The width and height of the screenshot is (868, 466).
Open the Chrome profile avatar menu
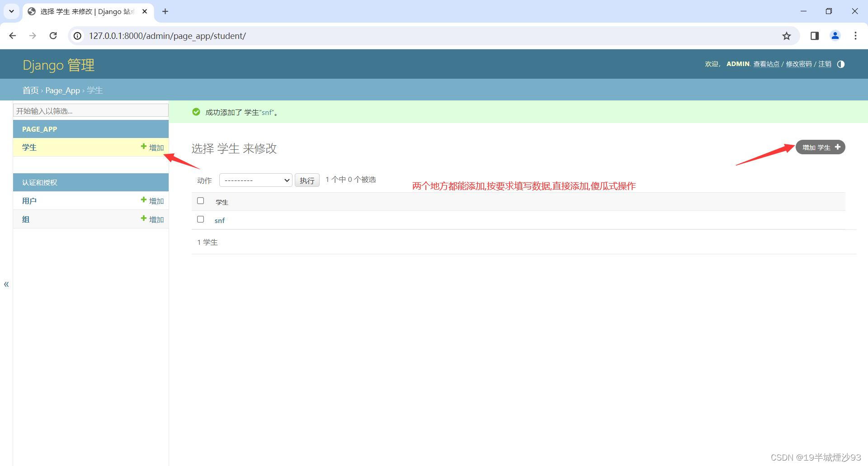pyautogui.click(x=835, y=36)
